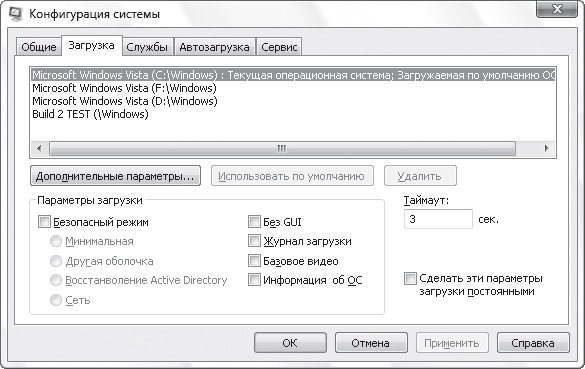
Task: Open help via Справка button
Action: coord(533,343)
